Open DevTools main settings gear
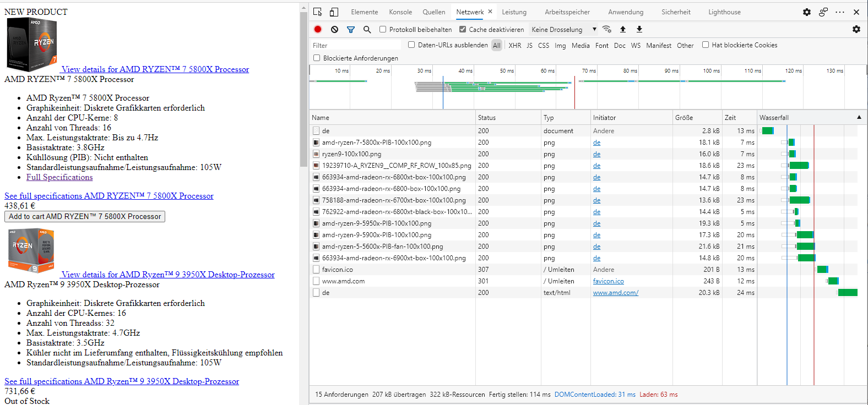Viewport: 868px width, 405px height. pyautogui.click(x=807, y=12)
